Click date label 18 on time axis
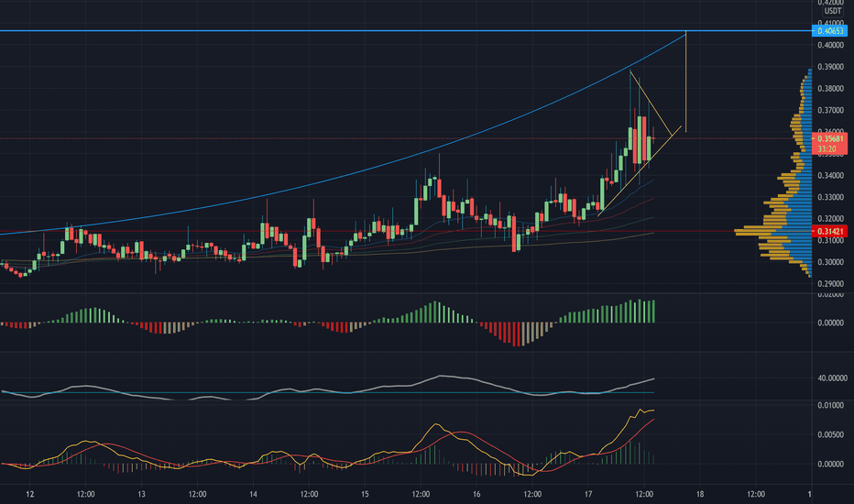The width and height of the screenshot is (854, 504). coord(700,494)
